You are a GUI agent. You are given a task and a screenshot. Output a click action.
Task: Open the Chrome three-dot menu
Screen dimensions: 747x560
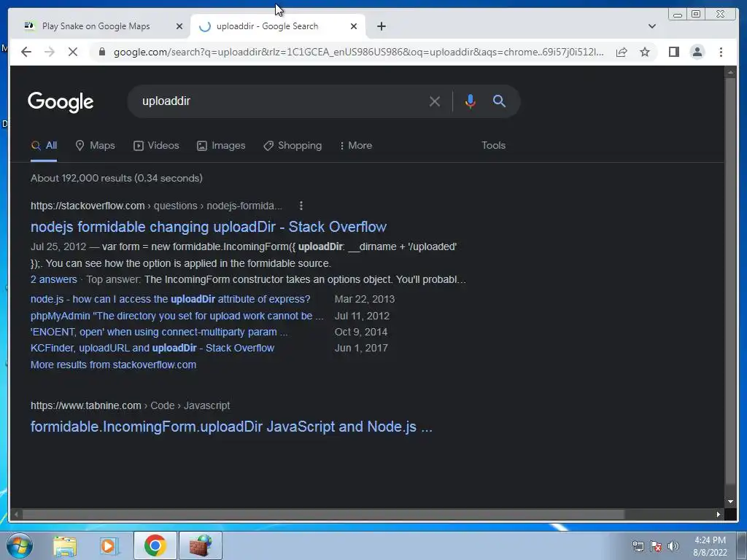click(721, 52)
